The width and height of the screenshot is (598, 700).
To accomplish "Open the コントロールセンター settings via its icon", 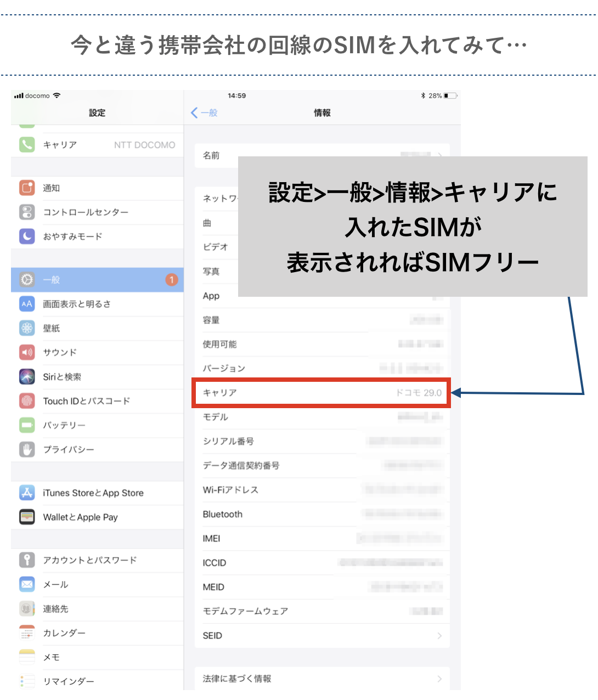I will [x=26, y=212].
